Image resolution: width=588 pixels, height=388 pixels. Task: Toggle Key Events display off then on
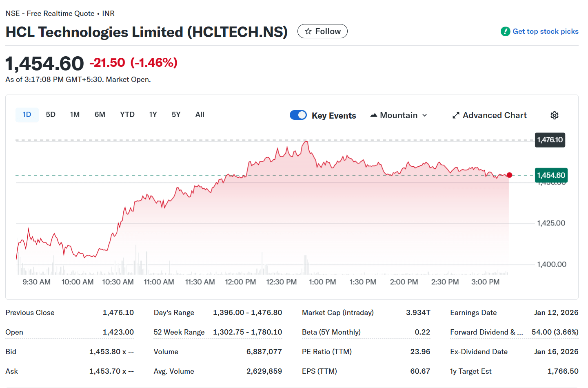click(x=298, y=115)
